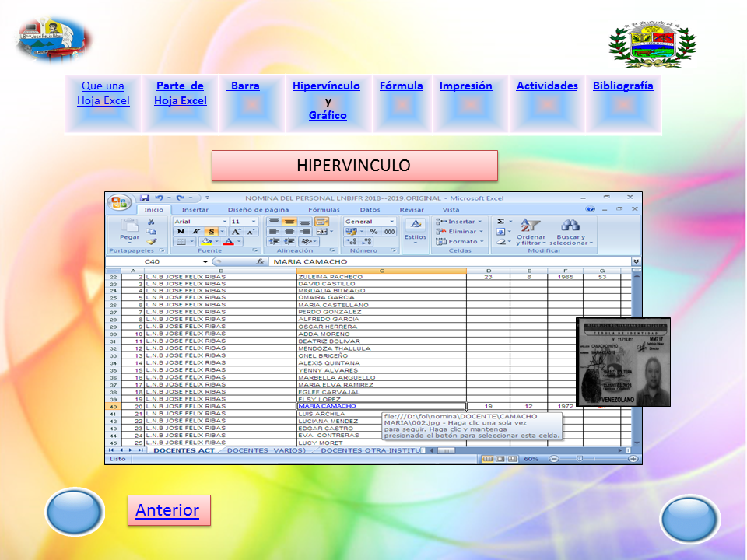The image size is (747, 560).
Task: Follow the Bibliografía navigation link
Action: (x=622, y=86)
